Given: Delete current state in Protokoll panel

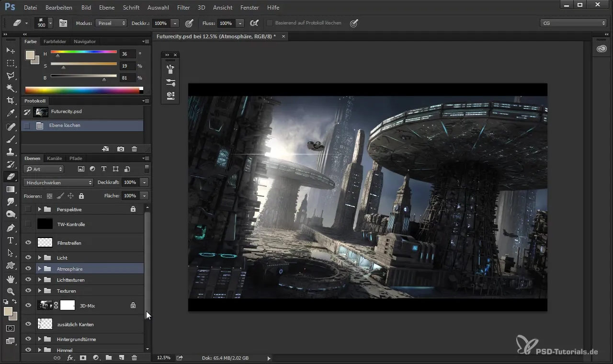Looking at the screenshot, I should point(134,149).
